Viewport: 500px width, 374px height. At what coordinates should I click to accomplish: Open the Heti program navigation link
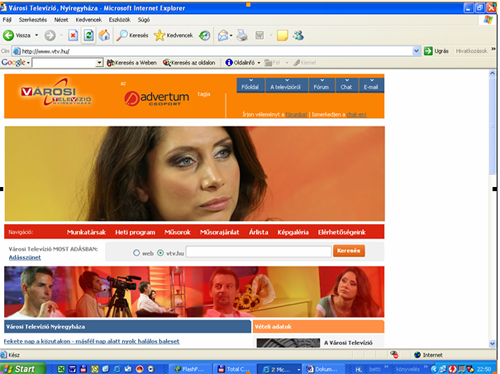point(135,232)
